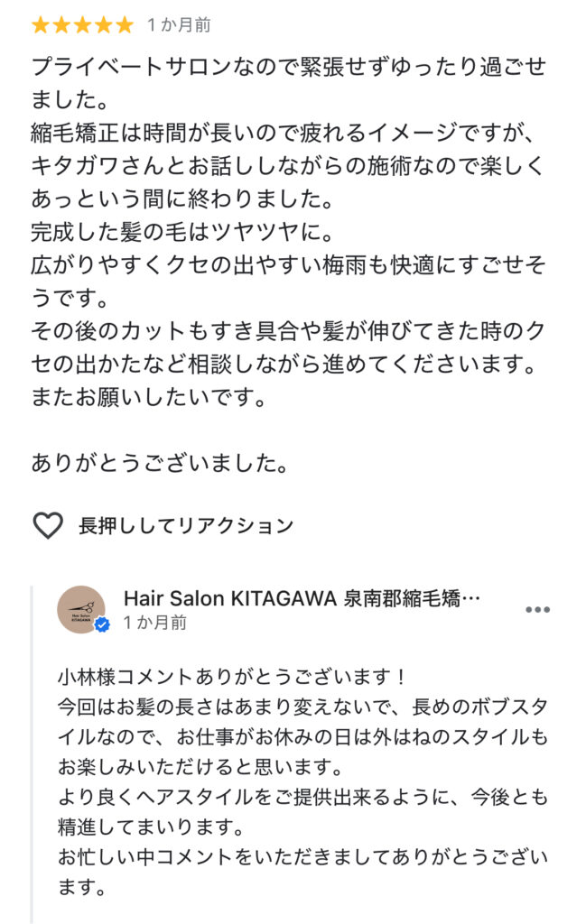Click the 長押ししてリアクション label
Screen dimensions: 586x924
coord(186,525)
